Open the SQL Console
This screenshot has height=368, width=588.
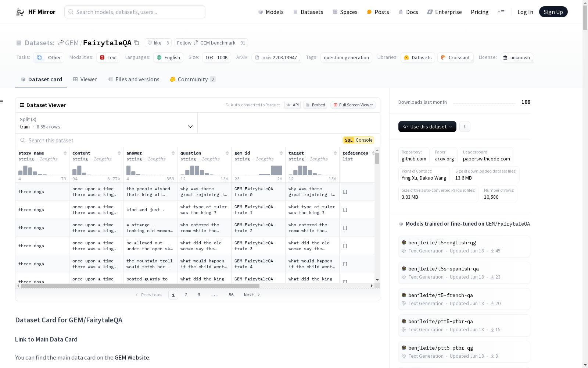[x=358, y=140]
